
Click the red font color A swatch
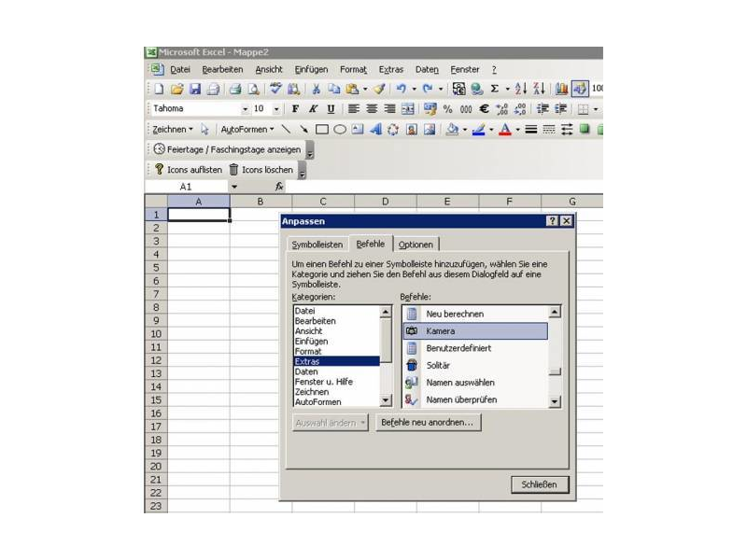505,129
